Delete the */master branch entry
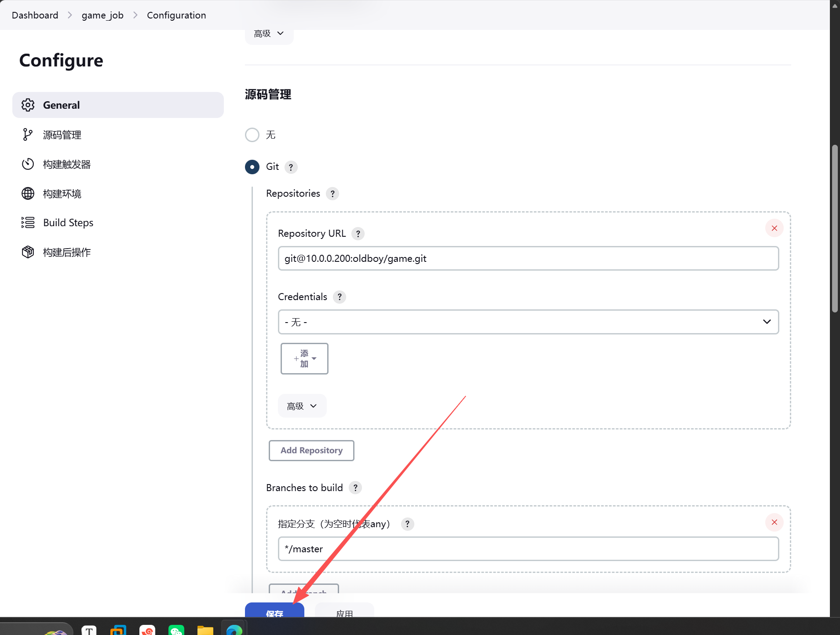Image resolution: width=840 pixels, height=635 pixels. click(774, 522)
